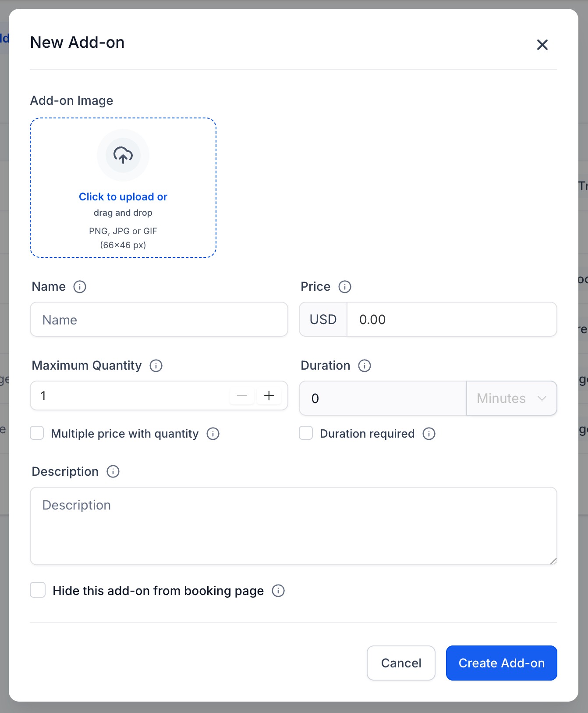This screenshot has height=713, width=588.
Task: Enable Multiple price with quantity checkbox
Action: (x=37, y=433)
